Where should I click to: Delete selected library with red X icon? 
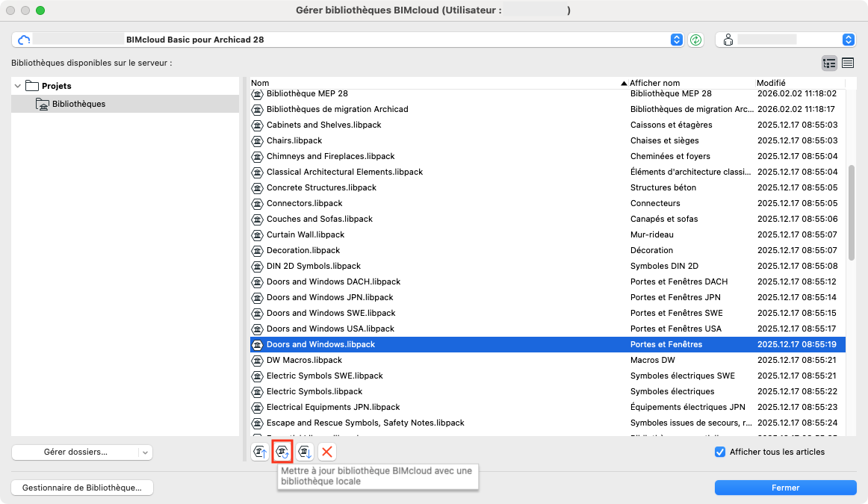click(x=327, y=452)
